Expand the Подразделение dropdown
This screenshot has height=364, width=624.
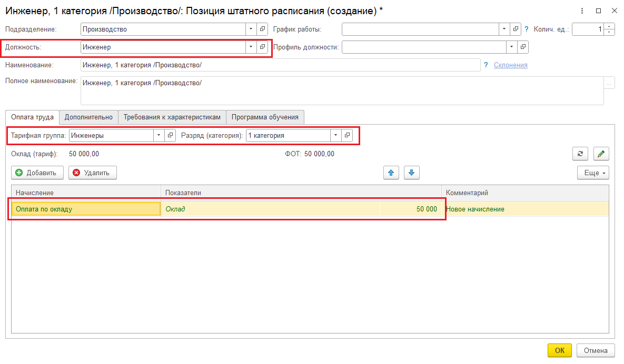[251, 29]
